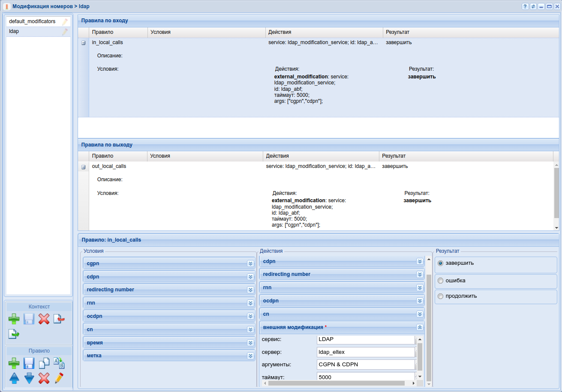The image size is (562, 392).
Task: Collapse the in_local_calls rule row
Action: (x=84, y=43)
